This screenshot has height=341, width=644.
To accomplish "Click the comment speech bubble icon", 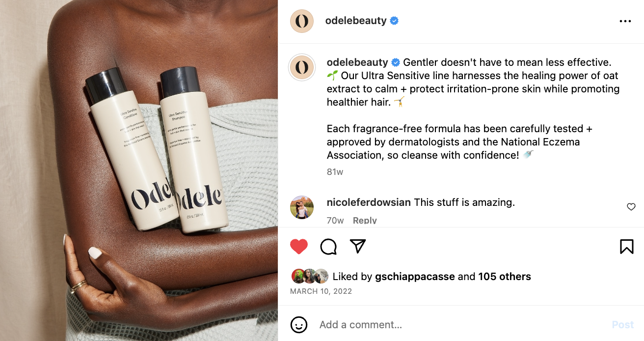I will pos(328,246).
